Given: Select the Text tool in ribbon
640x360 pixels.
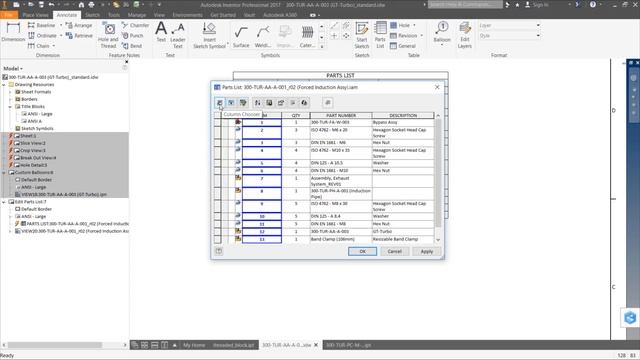Looking at the screenshot, I should 161,32.
